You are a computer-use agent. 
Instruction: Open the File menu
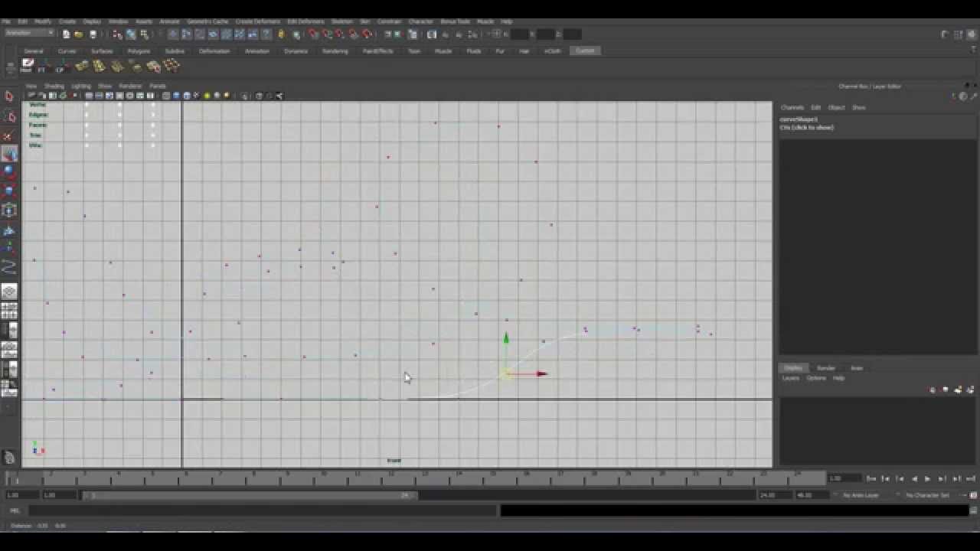click(6, 21)
